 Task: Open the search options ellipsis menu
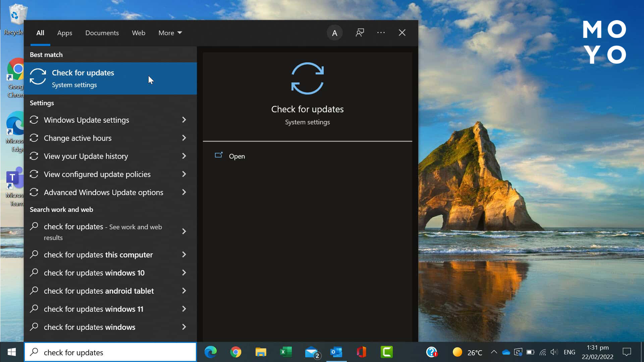381,33
